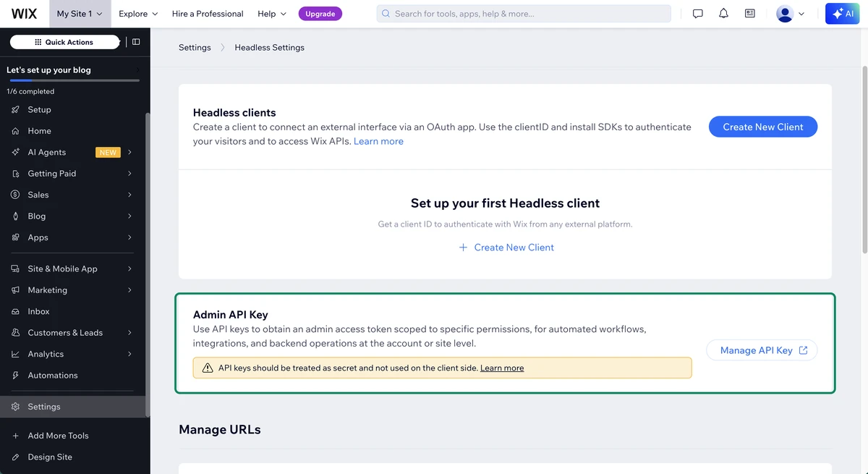Click the search for tools input field
The width and height of the screenshot is (868, 474).
coord(524,14)
